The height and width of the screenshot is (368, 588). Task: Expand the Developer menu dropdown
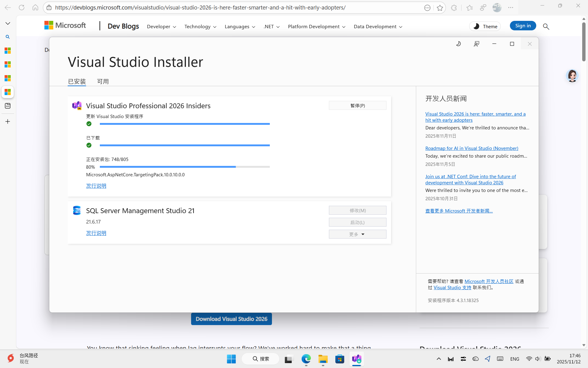161,27
